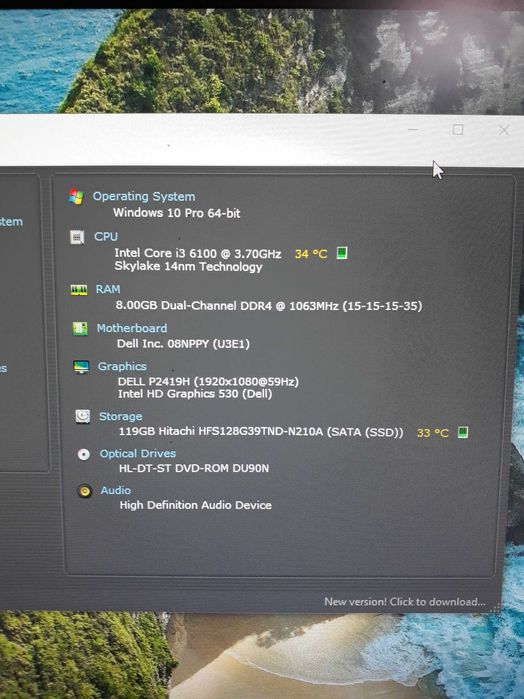This screenshot has height=699, width=524.
Task: Click the green storage temperature status icon
Action: coord(463,432)
